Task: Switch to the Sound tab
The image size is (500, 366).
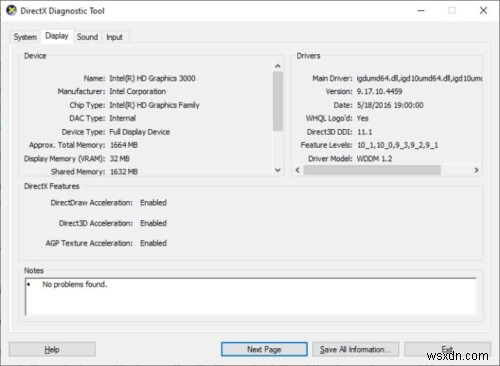Action: pos(87,37)
